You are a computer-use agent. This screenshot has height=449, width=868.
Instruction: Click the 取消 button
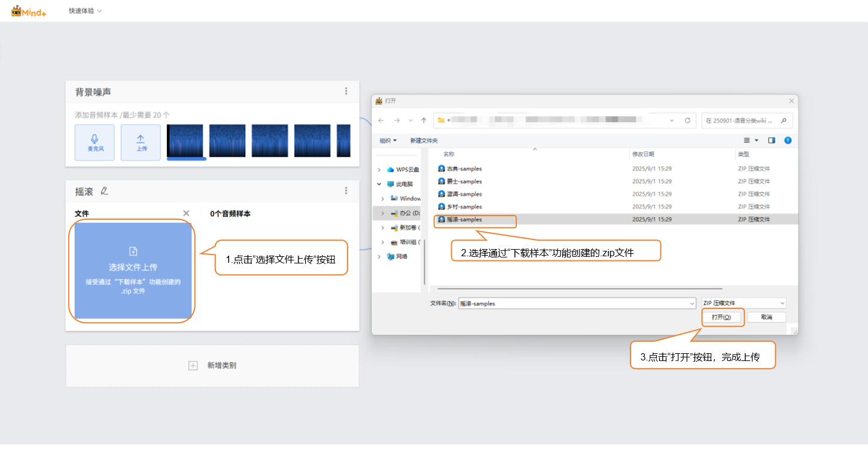(766, 317)
